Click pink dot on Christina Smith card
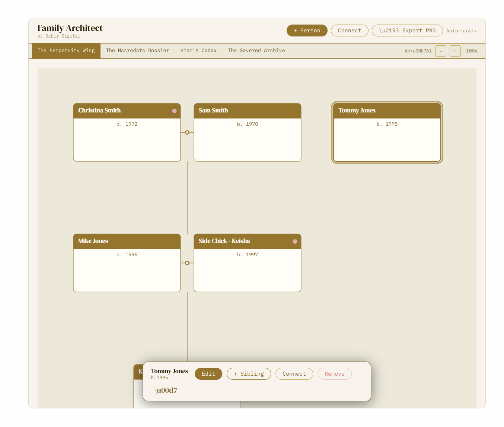 174,111
